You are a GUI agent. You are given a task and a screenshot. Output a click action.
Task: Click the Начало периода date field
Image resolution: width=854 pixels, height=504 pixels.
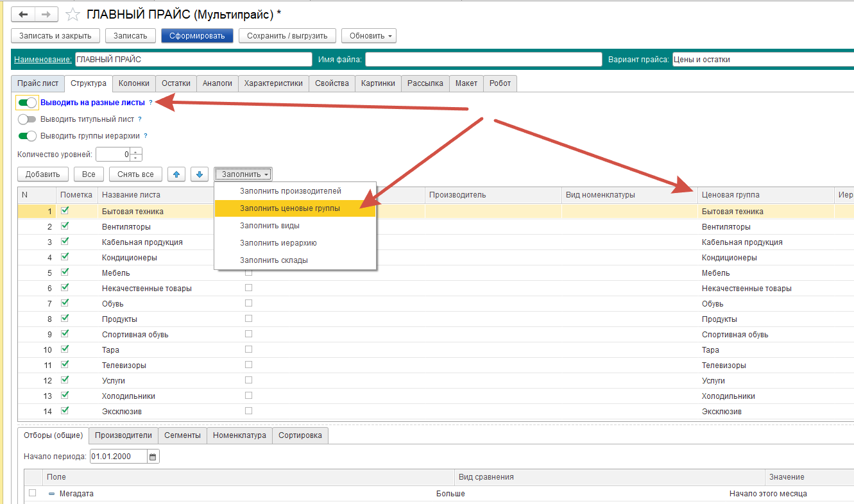(x=119, y=457)
